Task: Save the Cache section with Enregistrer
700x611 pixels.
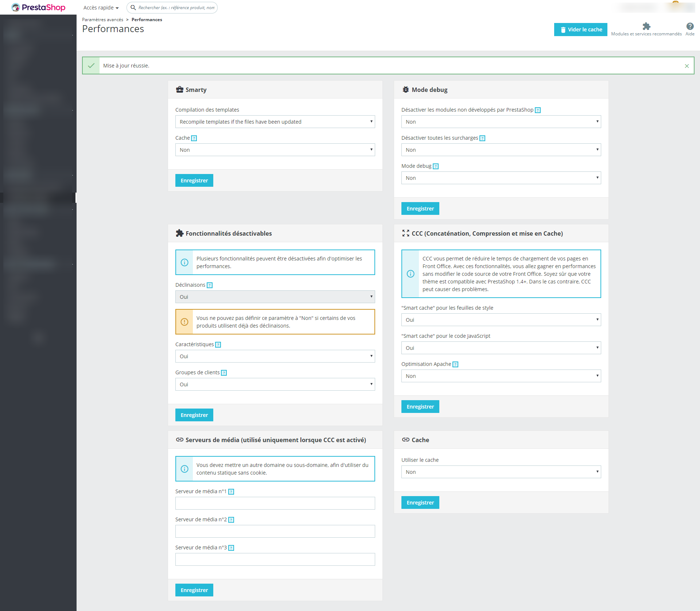Action: (x=420, y=503)
